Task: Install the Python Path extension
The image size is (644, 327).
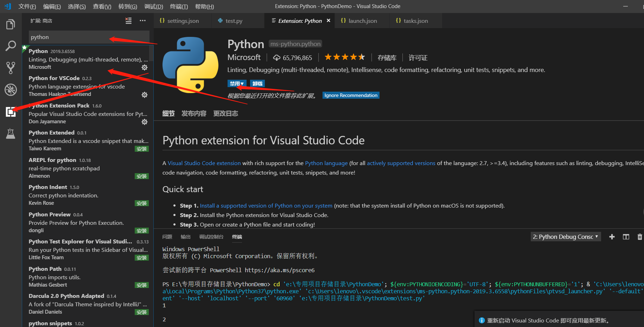Action: coord(142,285)
